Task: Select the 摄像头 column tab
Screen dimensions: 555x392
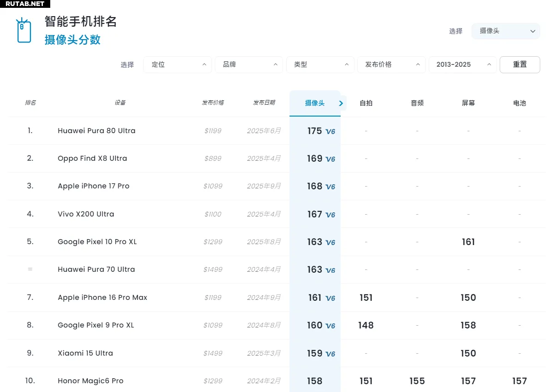Action: 315,103
